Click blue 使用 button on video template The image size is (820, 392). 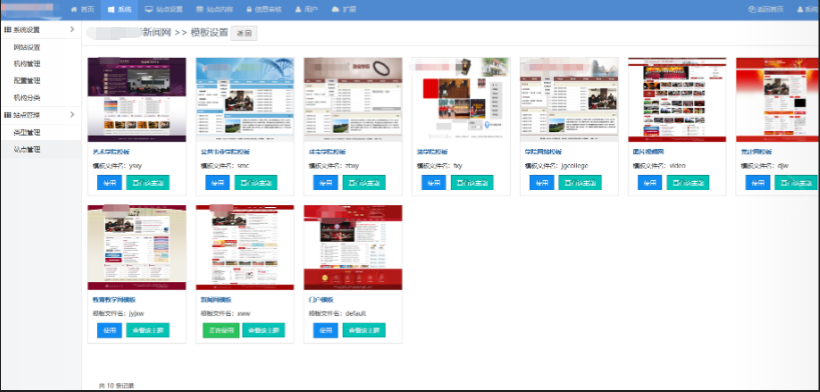click(650, 182)
